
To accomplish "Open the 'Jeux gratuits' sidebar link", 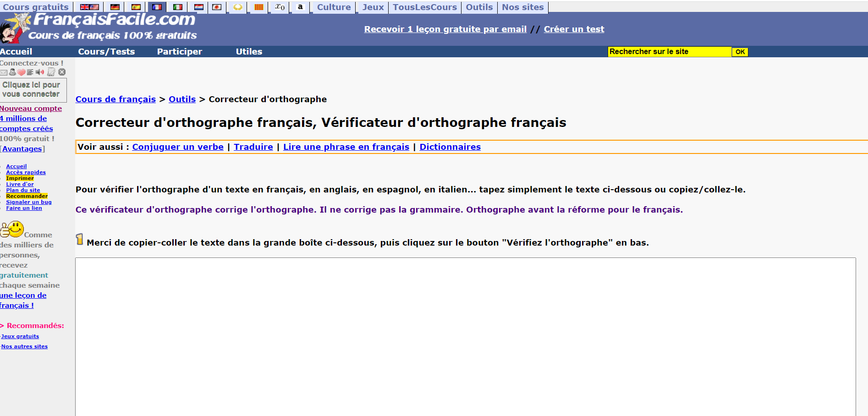I will tap(20, 336).
